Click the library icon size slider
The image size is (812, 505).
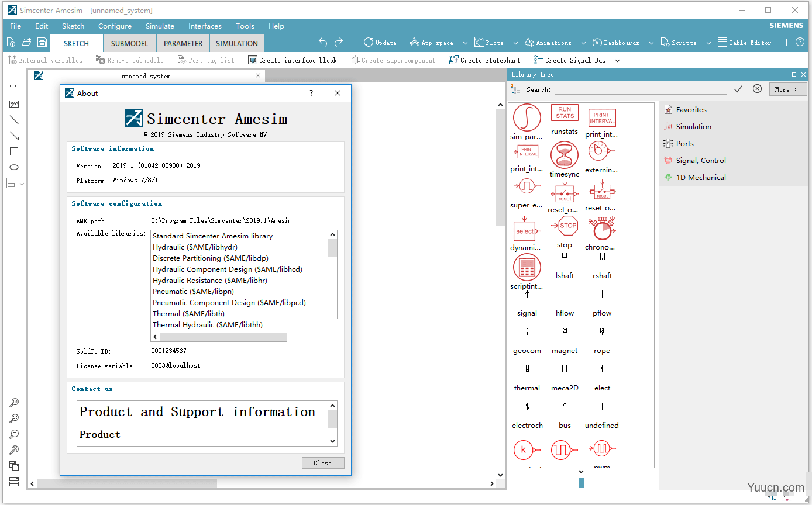pos(581,483)
